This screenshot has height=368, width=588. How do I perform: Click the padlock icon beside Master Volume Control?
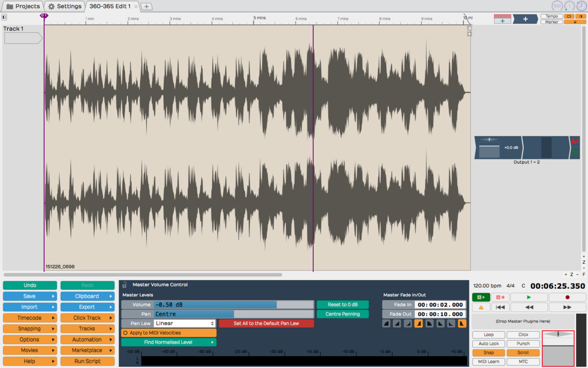(124, 285)
